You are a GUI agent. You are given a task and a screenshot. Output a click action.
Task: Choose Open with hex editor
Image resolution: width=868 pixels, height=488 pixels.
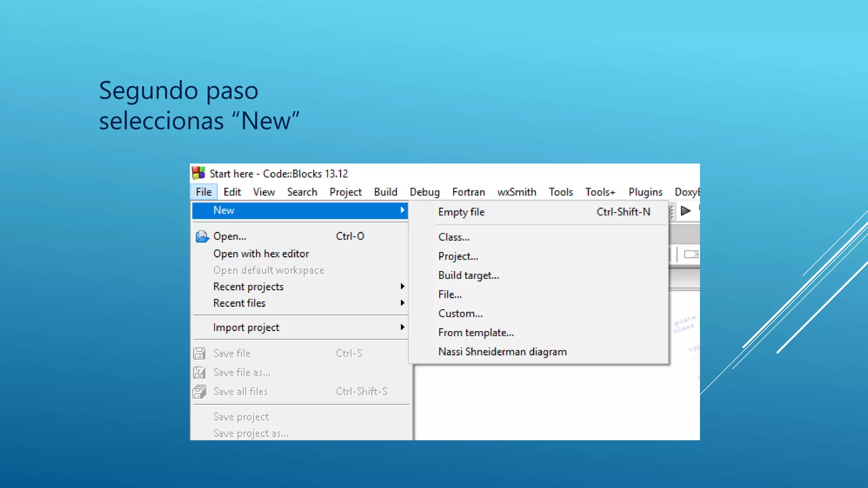click(x=300, y=254)
